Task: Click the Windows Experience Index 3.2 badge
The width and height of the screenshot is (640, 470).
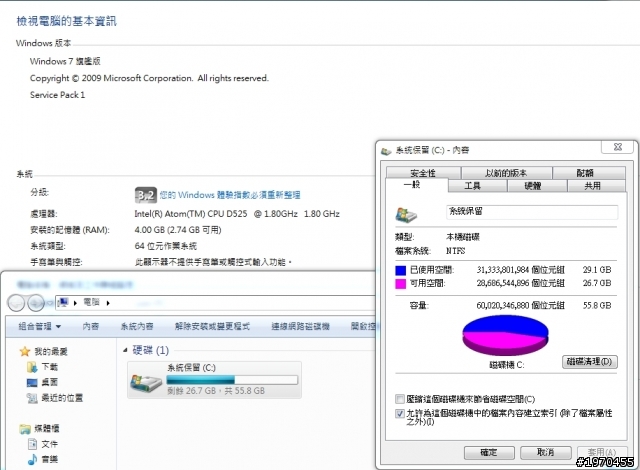Action: click(146, 195)
